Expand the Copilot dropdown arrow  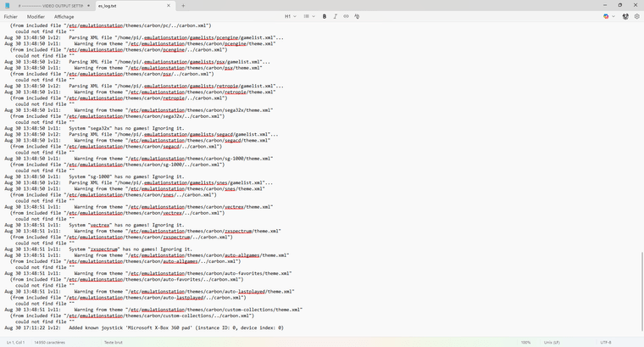[613, 16]
